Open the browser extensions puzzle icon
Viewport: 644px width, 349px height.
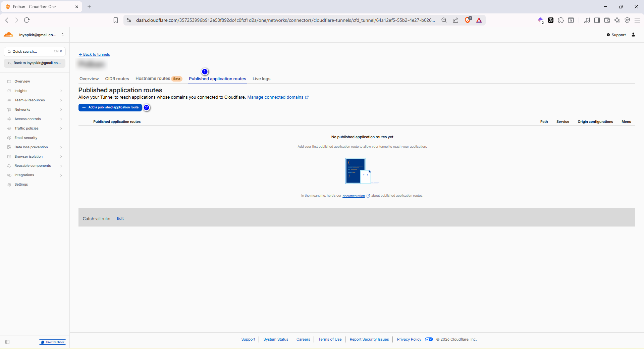coord(561,20)
